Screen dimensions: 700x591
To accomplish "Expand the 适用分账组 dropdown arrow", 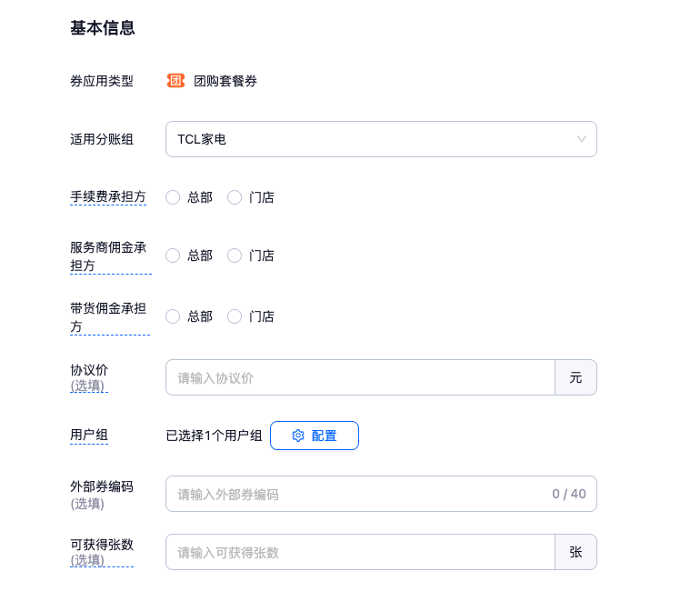I will coord(582,139).
